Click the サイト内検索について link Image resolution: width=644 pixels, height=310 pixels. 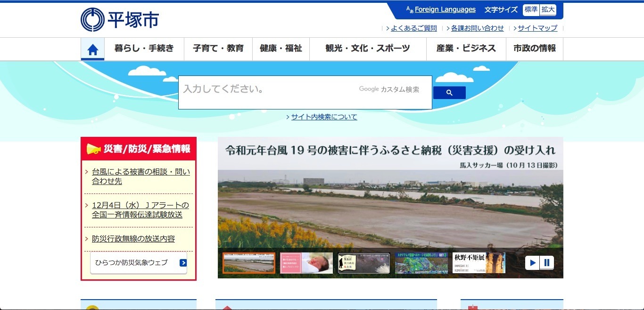324,117
